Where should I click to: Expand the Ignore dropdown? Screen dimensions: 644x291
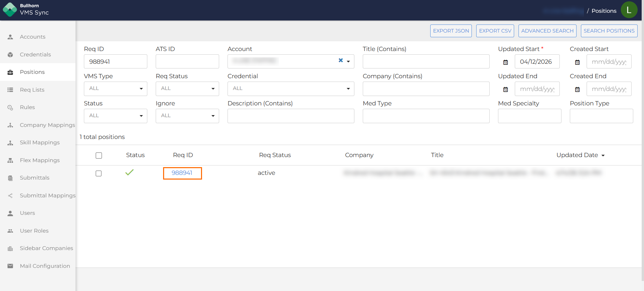coord(187,116)
